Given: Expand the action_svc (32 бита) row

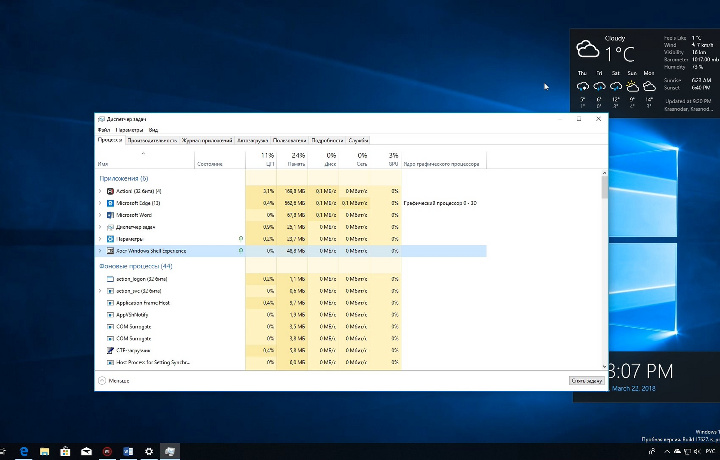Looking at the screenshot, I should click(x=100, y=291).
